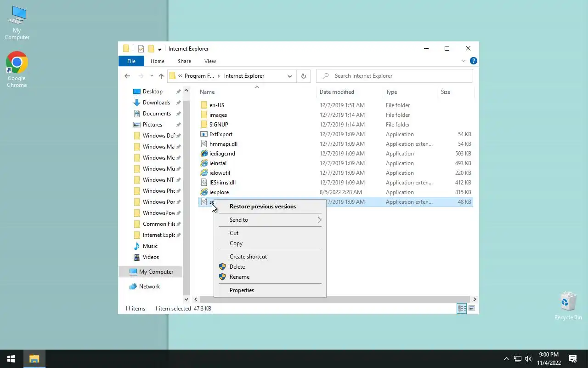Select the ielowutil application row
Image resolution: width=588 pixels, height=368 pixels.
[x=336, y=173]
